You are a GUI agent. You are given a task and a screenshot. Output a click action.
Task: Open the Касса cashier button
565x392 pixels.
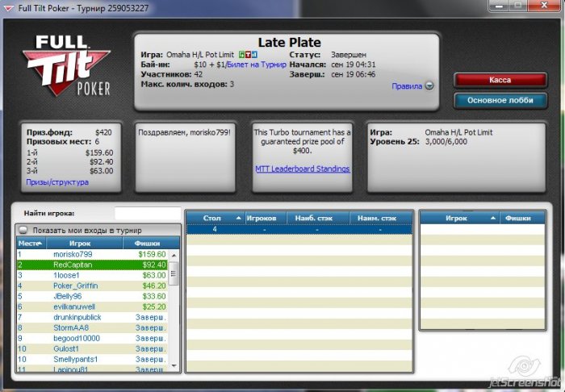500,80
